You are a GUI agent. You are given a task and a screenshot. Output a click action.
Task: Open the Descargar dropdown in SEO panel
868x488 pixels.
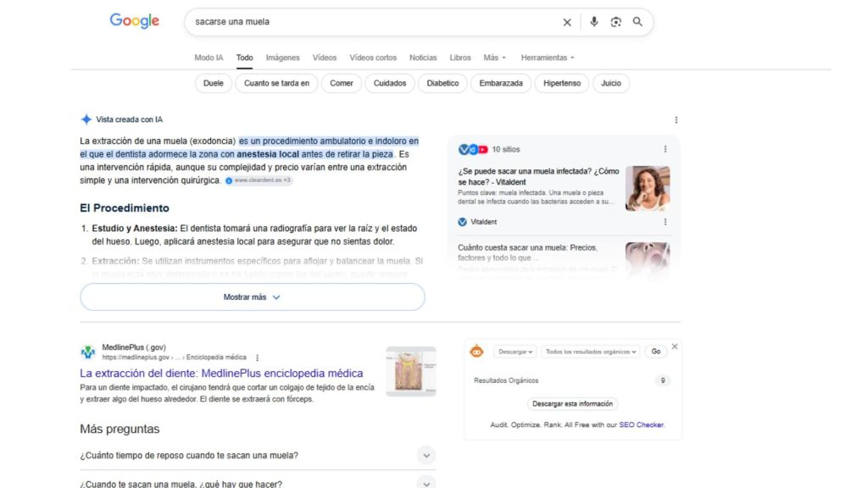[x=515, y=352]
